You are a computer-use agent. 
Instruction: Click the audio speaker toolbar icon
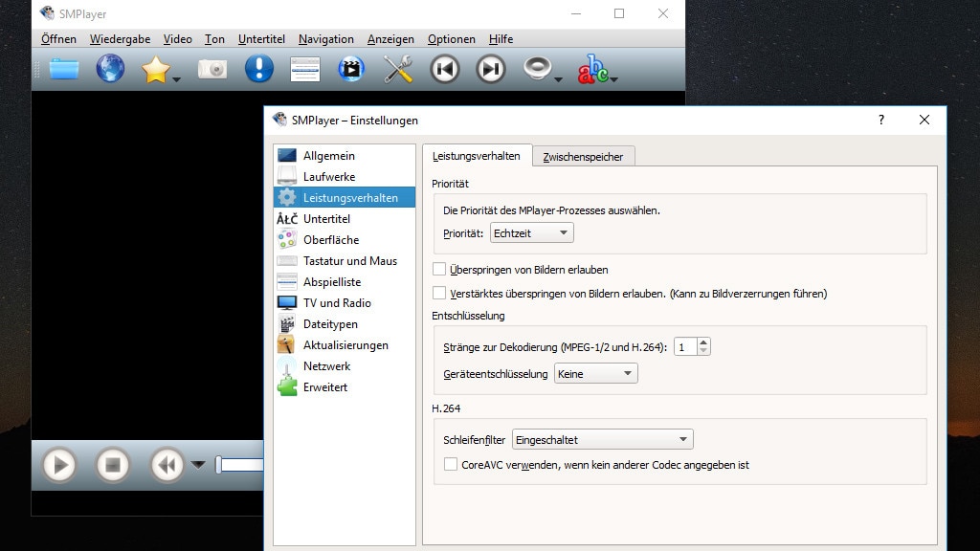(x=538, y=68)
